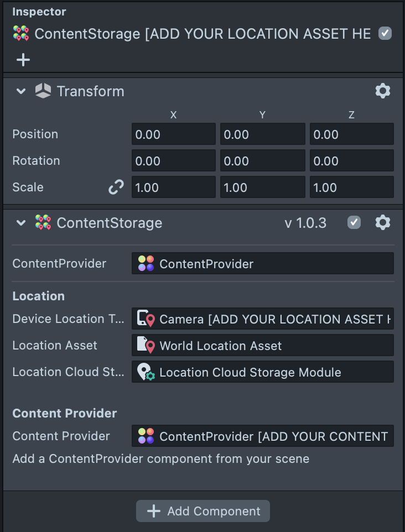The image size is (405, 532).
Task: Click the Add Component button
Action: [203, 511]
